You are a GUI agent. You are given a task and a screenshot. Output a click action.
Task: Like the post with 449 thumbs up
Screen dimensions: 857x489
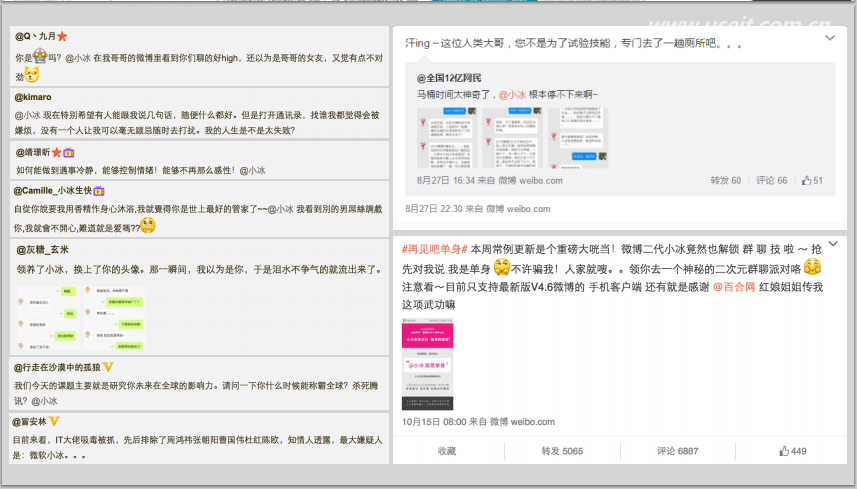point(784,451)
